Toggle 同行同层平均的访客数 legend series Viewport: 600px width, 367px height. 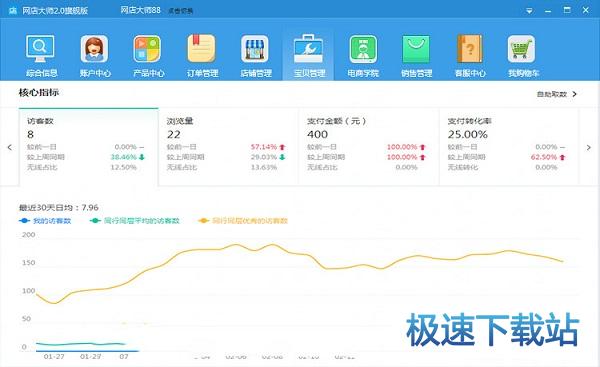(135, 221)
